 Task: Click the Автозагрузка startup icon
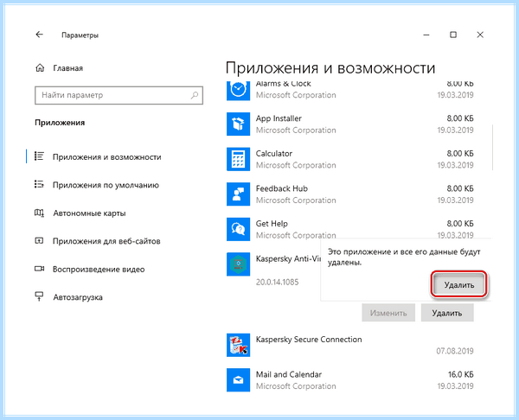tap(39, 296)
